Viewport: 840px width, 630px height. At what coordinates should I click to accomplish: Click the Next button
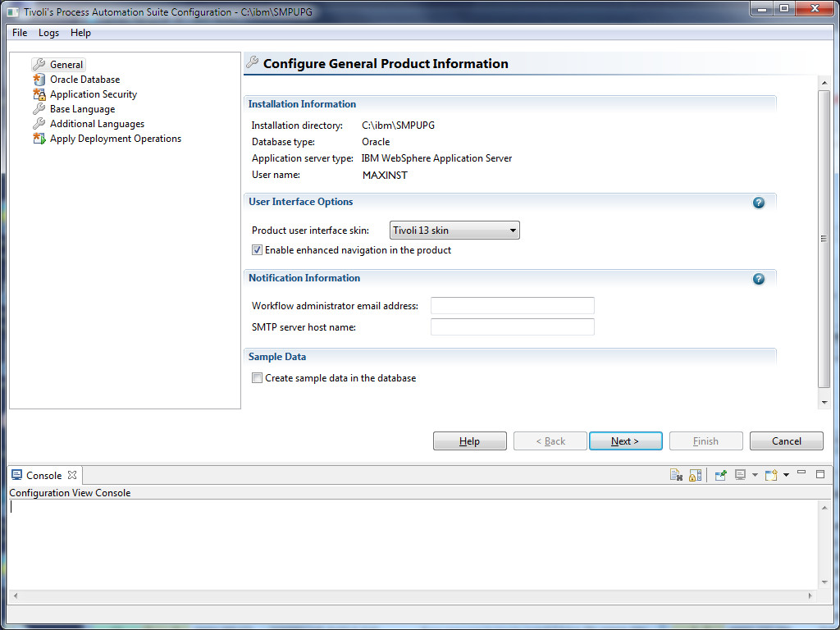pos(625,441)
